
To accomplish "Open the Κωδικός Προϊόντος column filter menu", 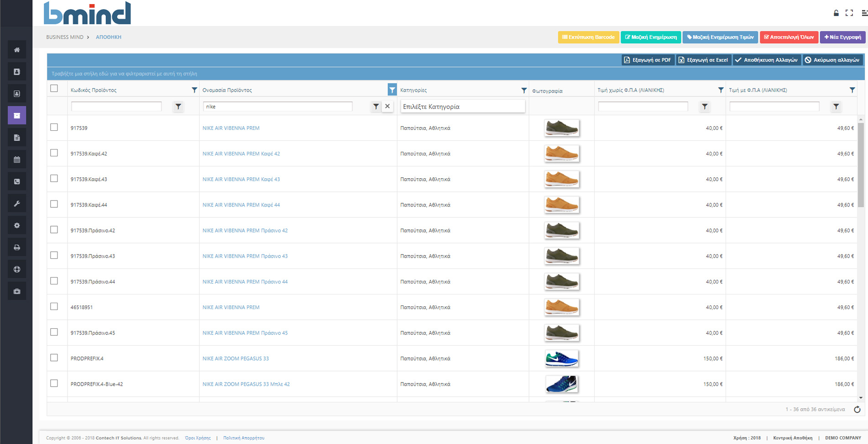I will click(194, 90).
